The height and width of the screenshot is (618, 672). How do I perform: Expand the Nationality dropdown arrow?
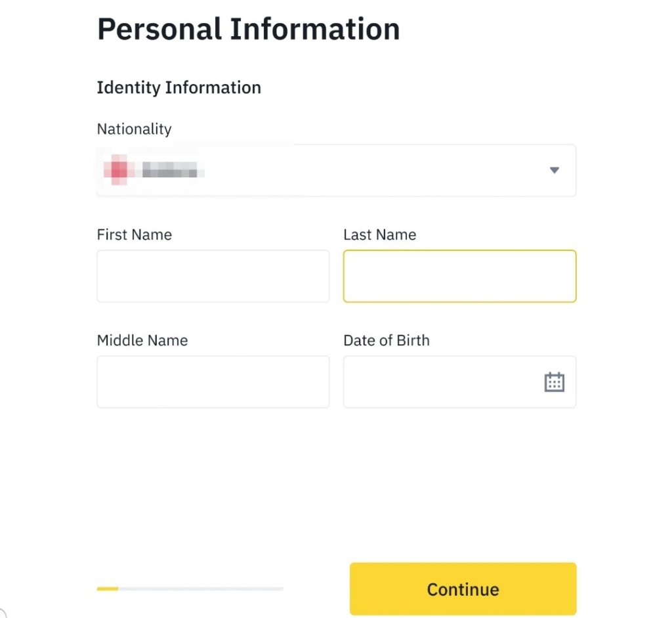point(554,170)
